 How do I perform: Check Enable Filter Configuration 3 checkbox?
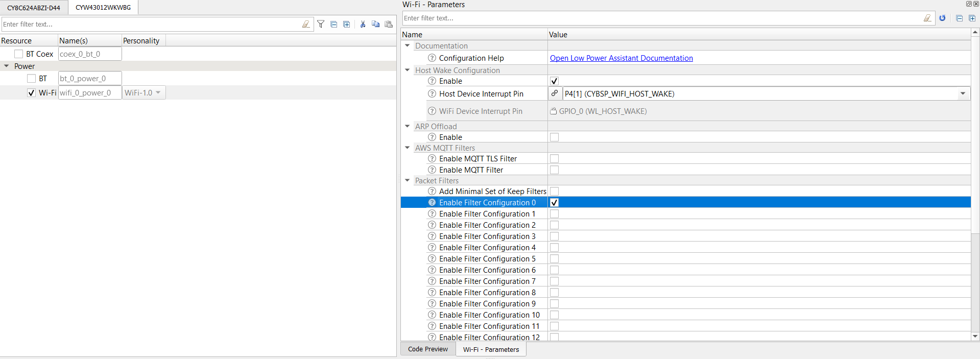pyautogui.click(x=554, y=236)
